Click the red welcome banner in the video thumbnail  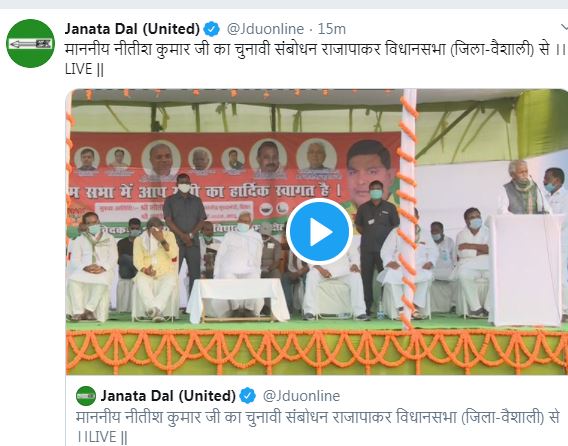click(235, 181)
